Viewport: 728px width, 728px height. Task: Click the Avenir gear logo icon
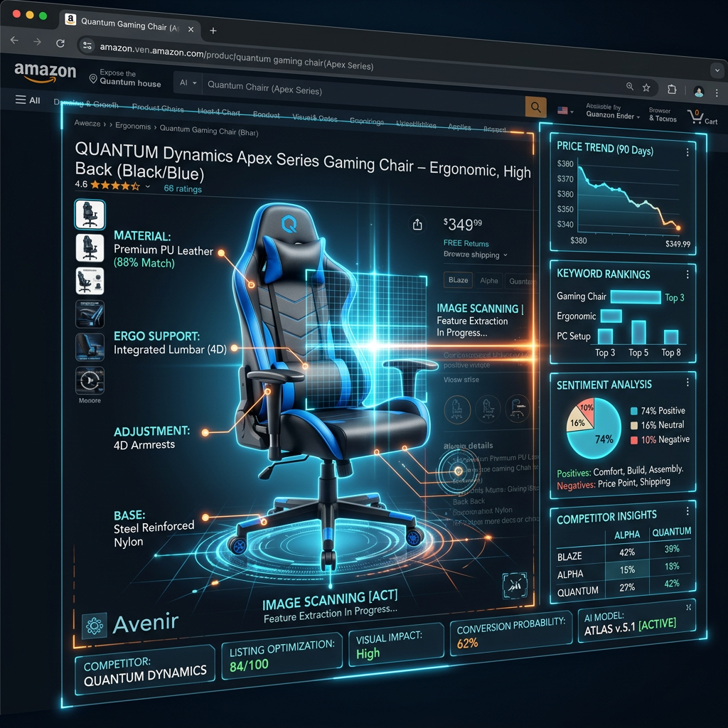[95, 626]
